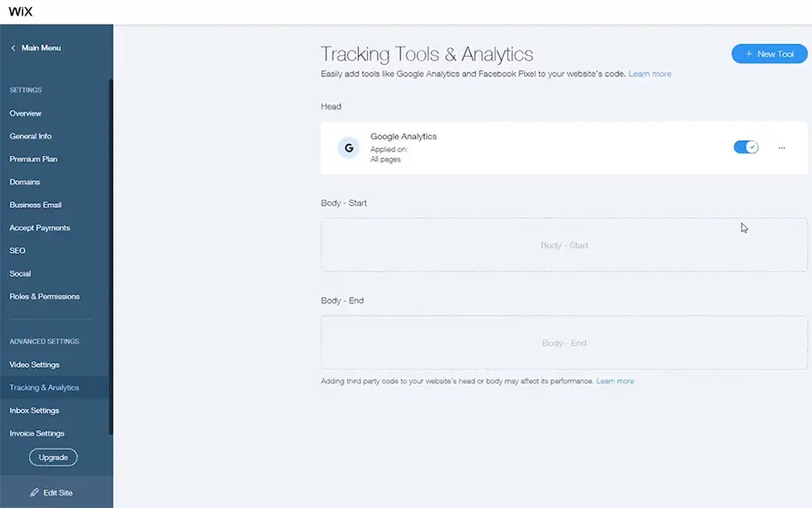Open Learn more link about performance
The width and height of the screenshot is (812, 508).
pos(614,381)
